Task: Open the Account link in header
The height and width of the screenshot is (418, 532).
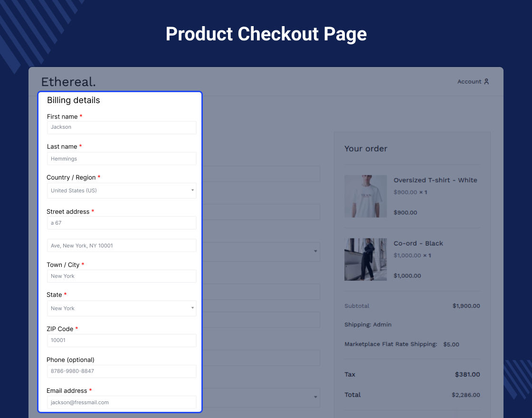Action: [469, 82]
